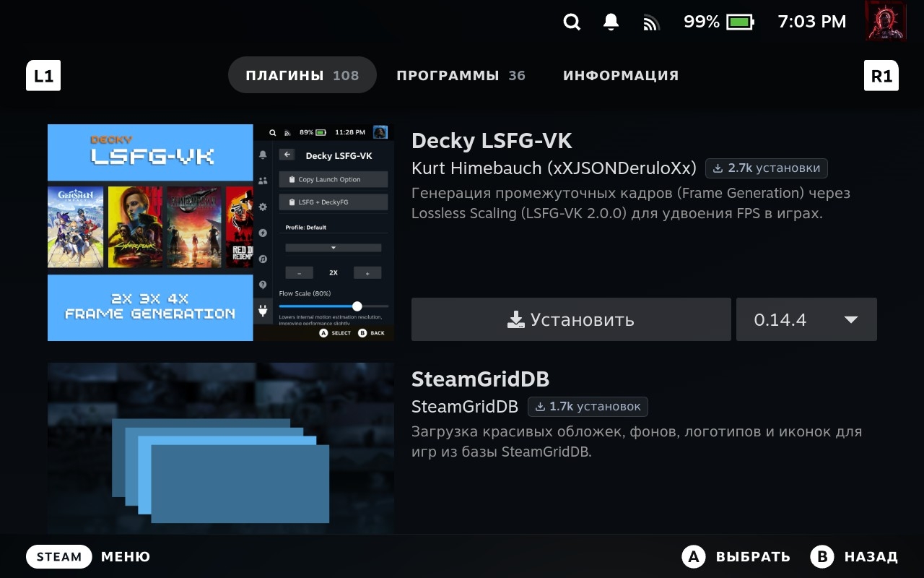
Task: Click author name Kurt Himebauch (xXJSONDeruloXx)
Action: (x=554, y=168)
